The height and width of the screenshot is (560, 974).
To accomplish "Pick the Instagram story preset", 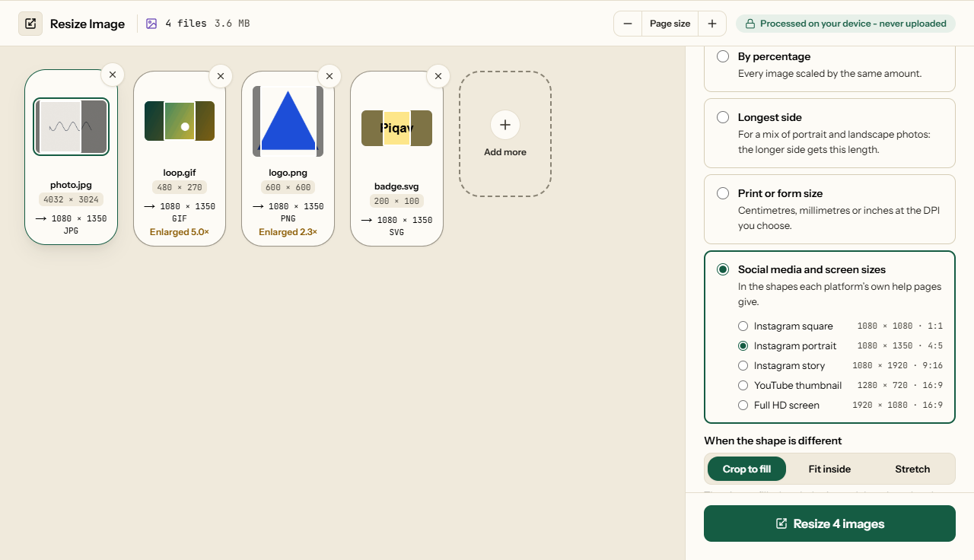I will pyautogui.click(x=840, y=365).
